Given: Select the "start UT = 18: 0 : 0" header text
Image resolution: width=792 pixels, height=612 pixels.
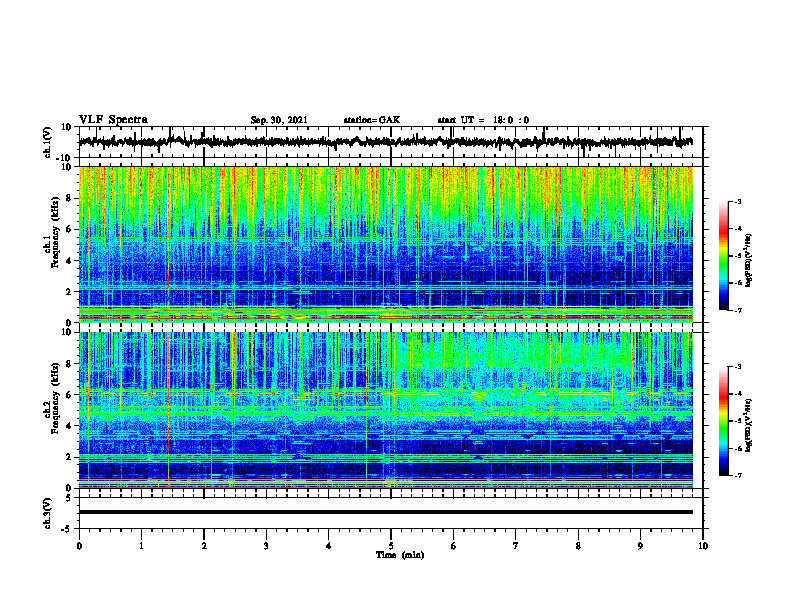Looking at the screenshot, I should [483, 120].
